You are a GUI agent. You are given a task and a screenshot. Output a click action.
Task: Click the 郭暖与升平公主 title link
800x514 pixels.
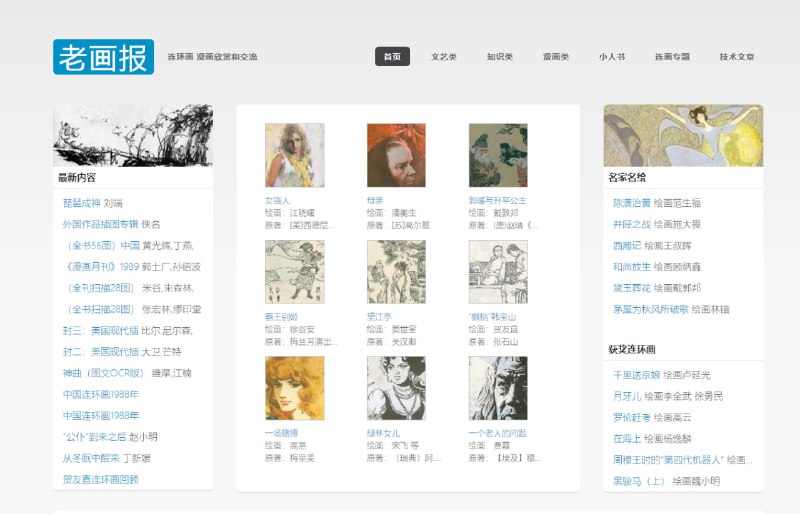tap(497, 201)
